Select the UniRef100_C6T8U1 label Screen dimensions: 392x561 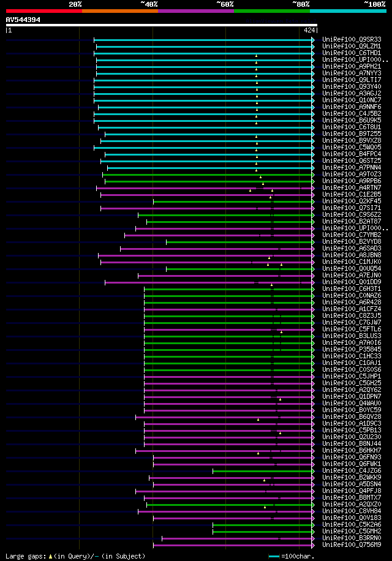point(352,127)
